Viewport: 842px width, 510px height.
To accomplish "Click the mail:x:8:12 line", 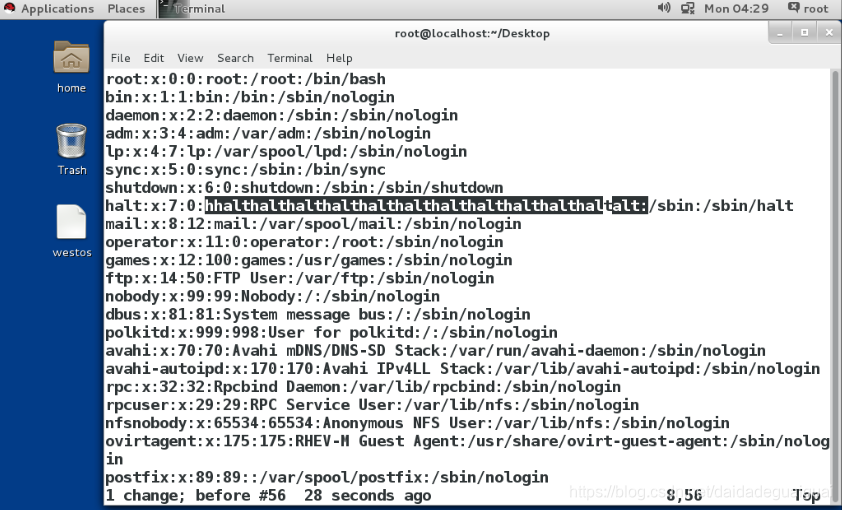I will [313, 224].
